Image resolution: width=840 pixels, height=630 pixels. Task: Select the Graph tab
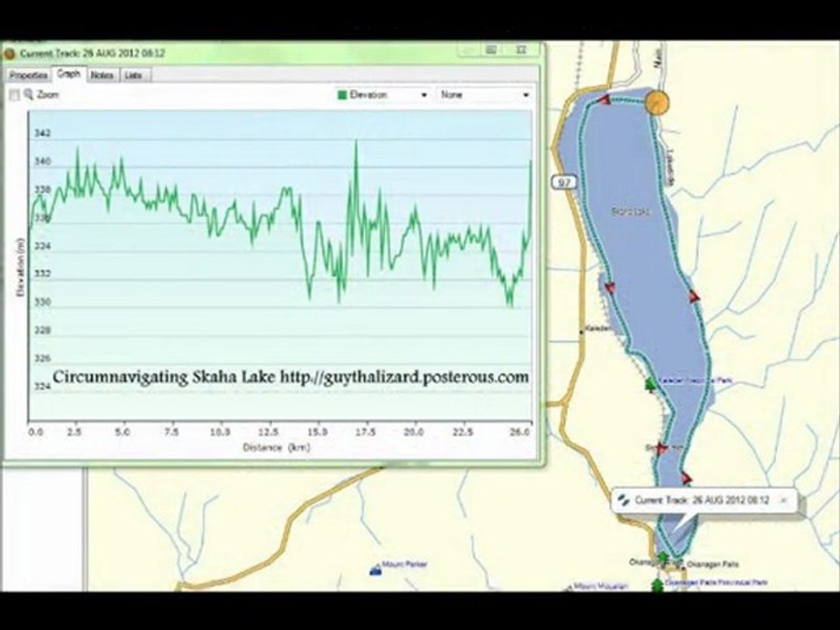tap(69, 73)
